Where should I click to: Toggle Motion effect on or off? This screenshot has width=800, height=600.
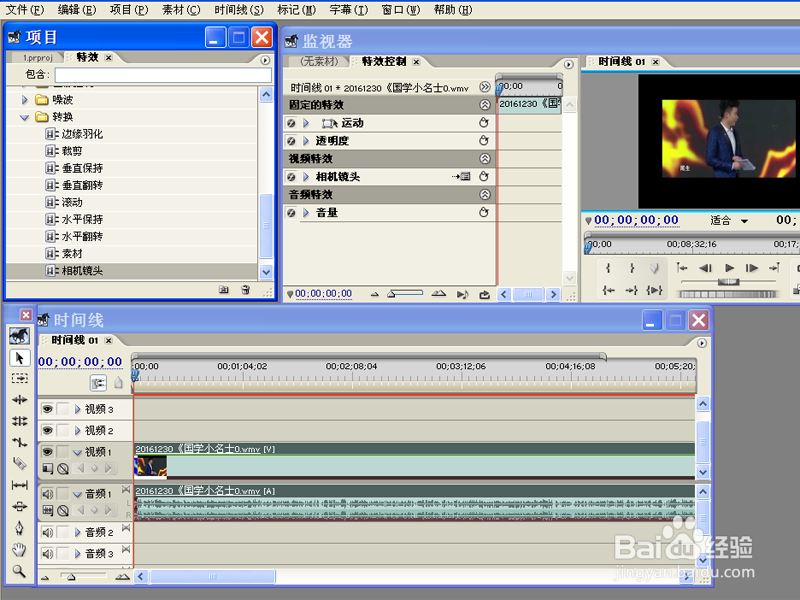coord(291,123)
